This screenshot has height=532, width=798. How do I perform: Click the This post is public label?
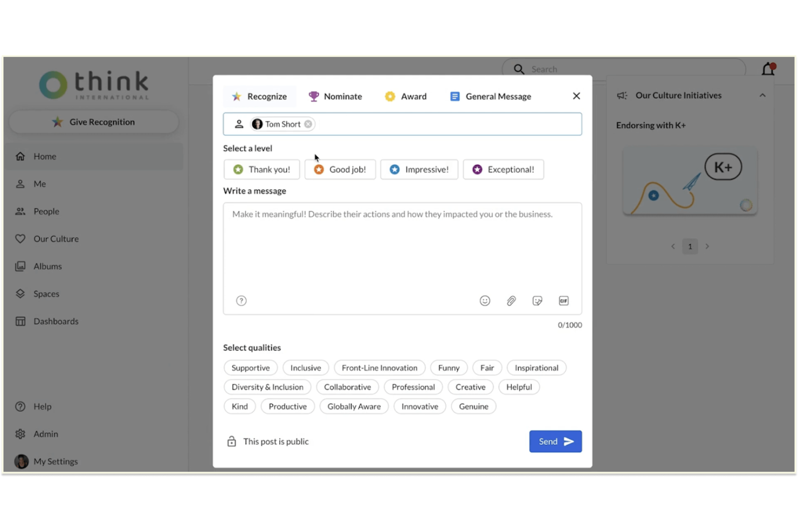(x=276, y=441)
